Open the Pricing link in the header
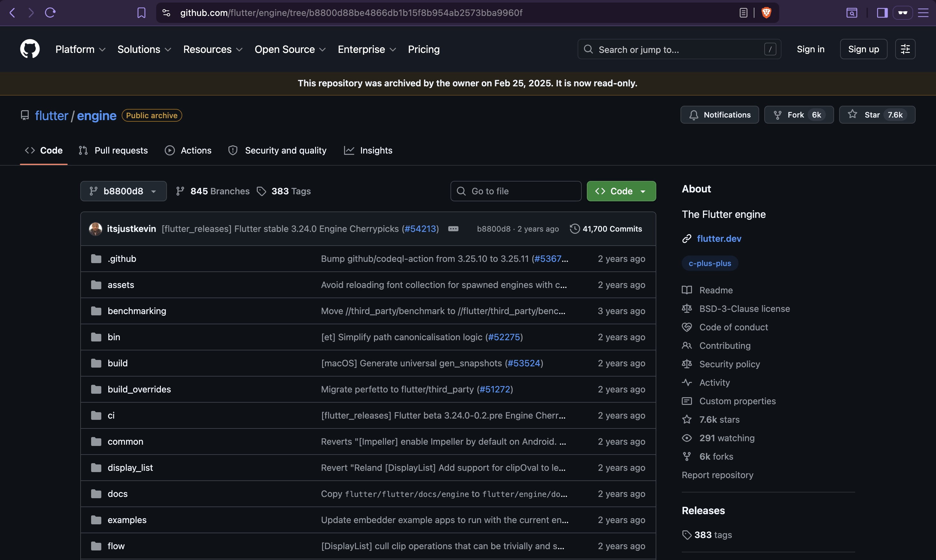936x560 pixels. pos(423,49)
